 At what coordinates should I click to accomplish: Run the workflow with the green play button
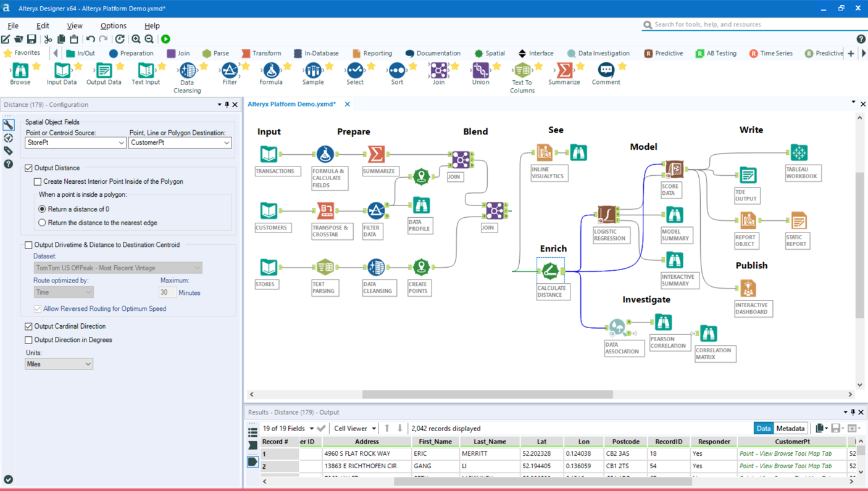click(165, 39)
